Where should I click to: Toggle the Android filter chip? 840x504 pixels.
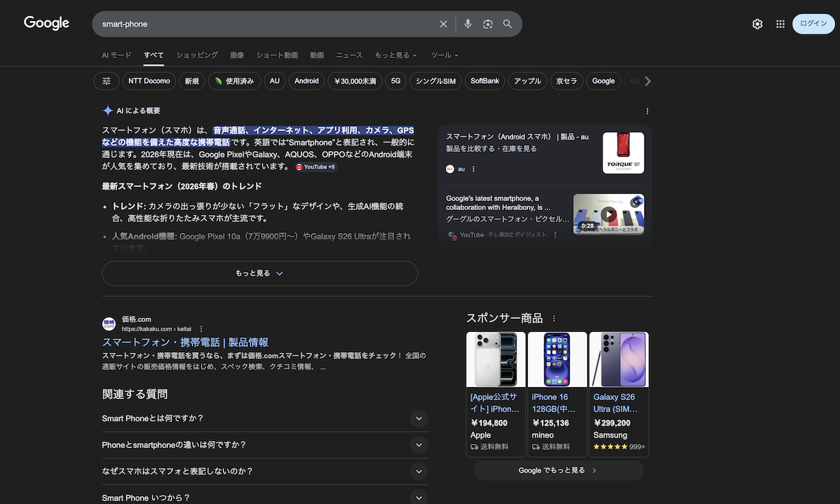point(307,81)
